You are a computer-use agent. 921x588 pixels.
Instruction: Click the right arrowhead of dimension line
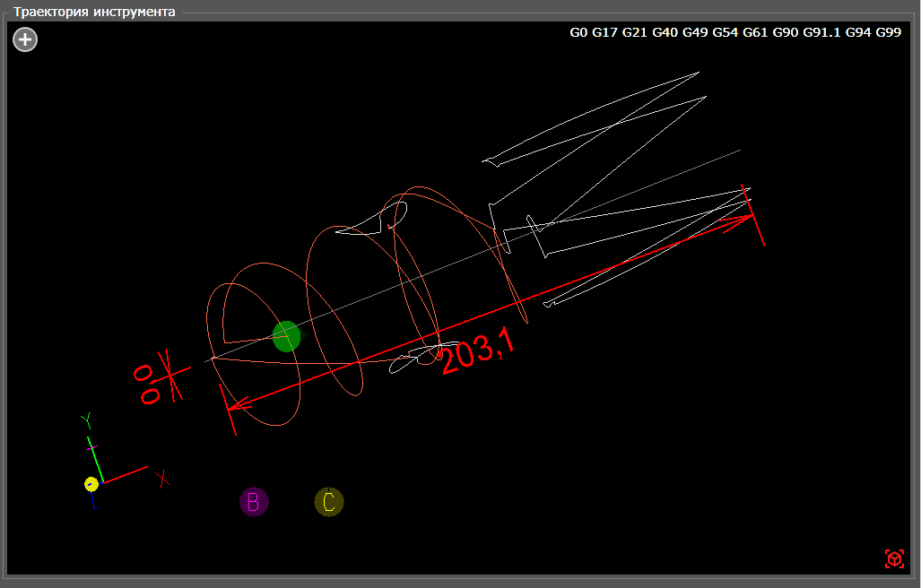click(x=740, y=220)
